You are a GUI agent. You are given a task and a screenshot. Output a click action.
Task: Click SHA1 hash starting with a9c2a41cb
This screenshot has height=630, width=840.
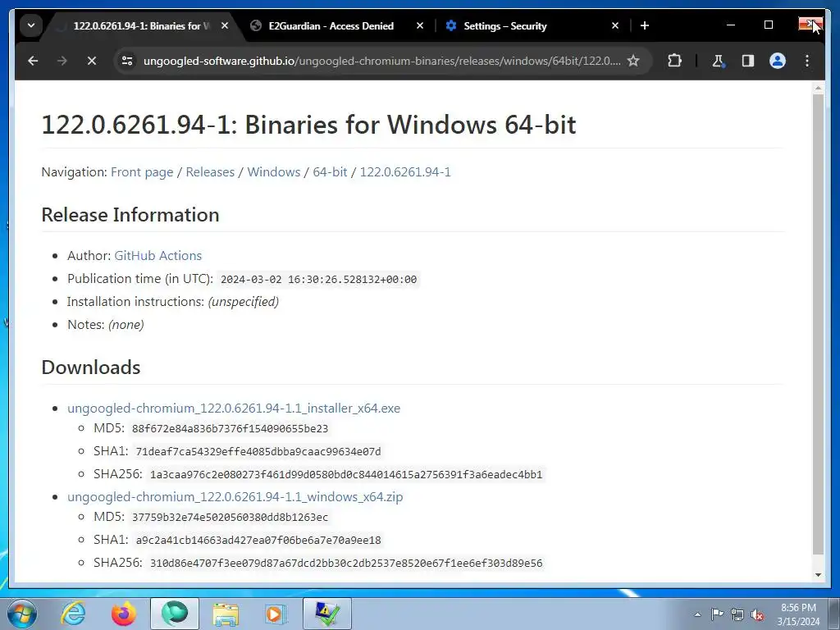(x=258, y=541)
